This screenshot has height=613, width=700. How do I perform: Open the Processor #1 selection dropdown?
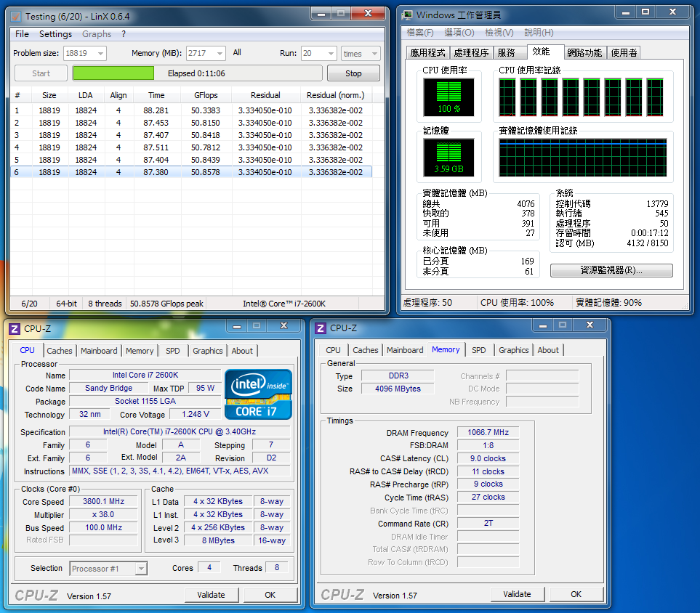pos(141,569)
